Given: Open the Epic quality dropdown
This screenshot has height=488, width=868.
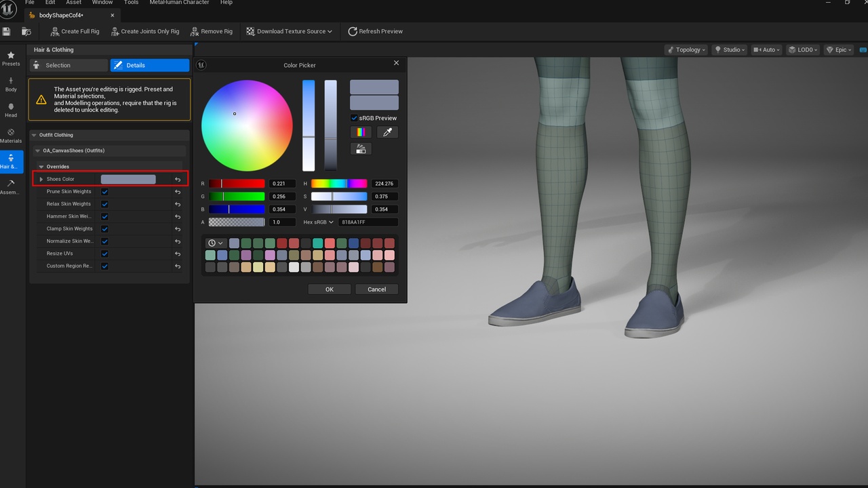Looking at the screenshot, I should click(x=838, y=49).
